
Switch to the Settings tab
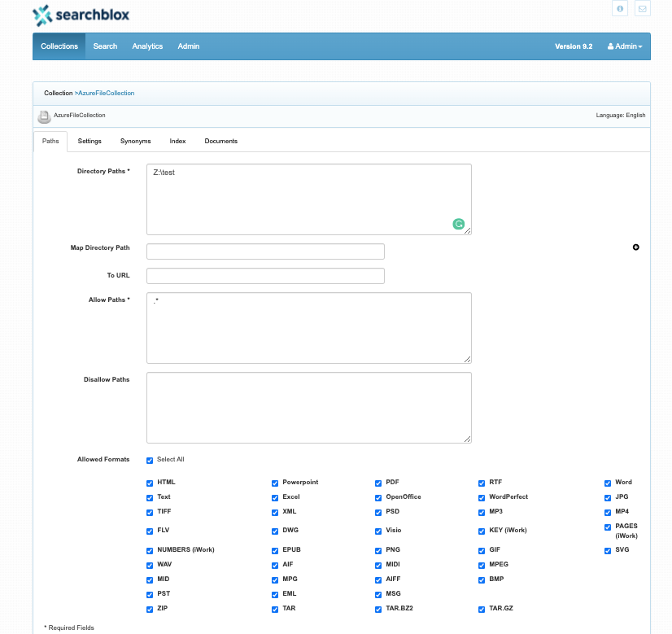click(89, 141)
